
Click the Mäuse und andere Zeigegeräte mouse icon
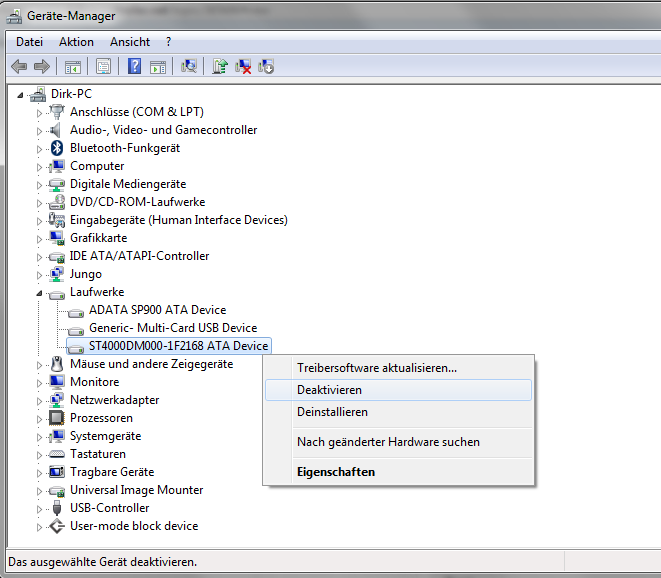(57, 364)
